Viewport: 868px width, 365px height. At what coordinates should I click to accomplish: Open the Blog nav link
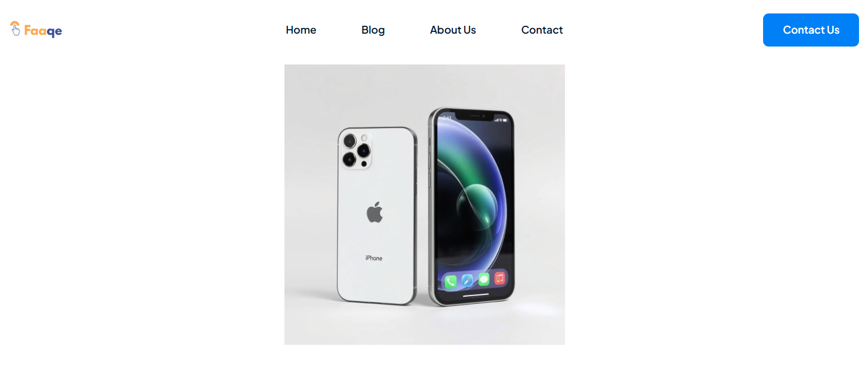[x=373, y=30]
